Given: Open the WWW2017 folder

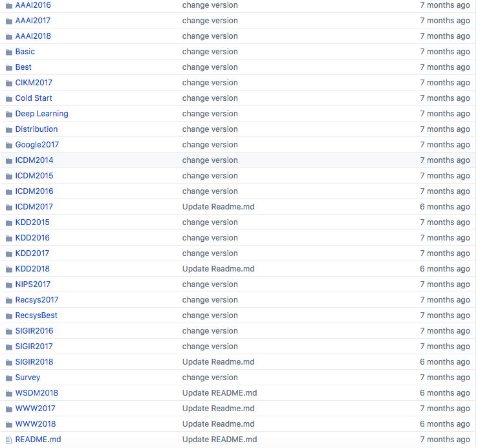Looking at the screenshot, I should 35,409.
